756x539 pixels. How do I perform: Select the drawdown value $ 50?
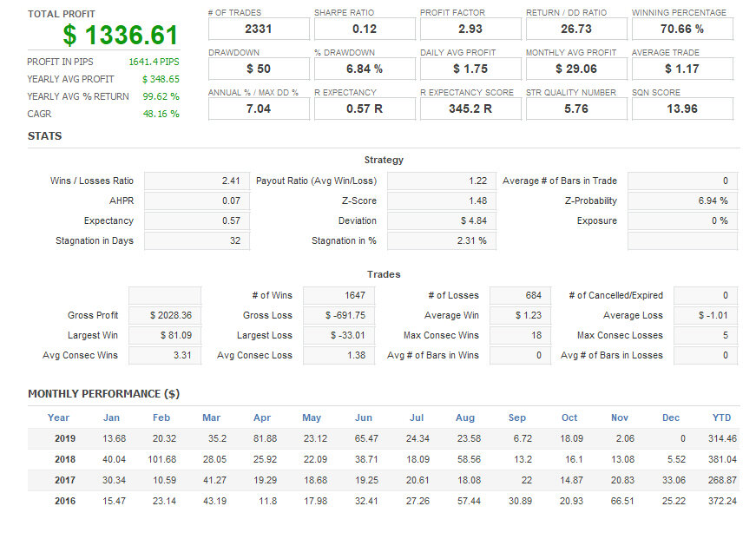[x=259, y=69]
